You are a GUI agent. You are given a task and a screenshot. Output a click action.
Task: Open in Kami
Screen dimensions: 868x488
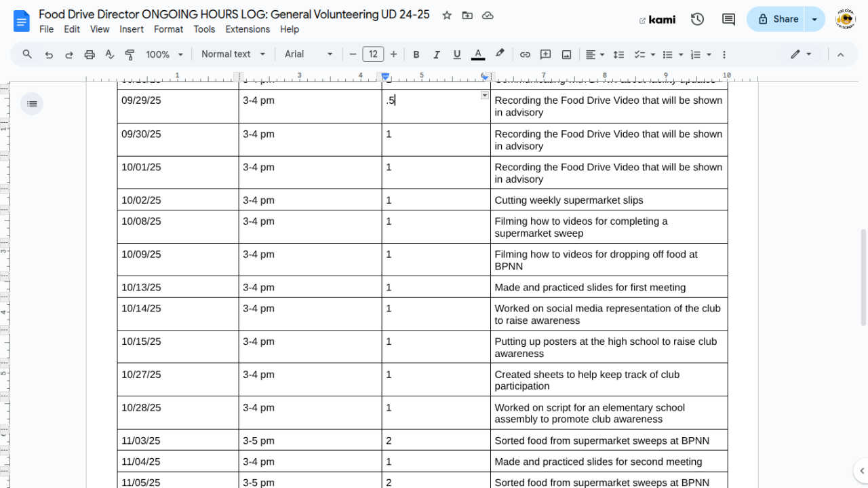point(657,20)
